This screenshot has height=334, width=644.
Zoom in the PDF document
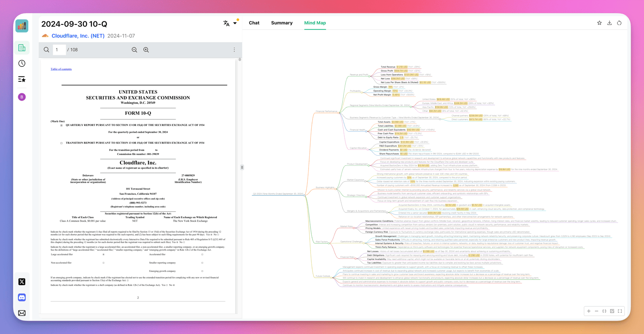pos(146,50)
